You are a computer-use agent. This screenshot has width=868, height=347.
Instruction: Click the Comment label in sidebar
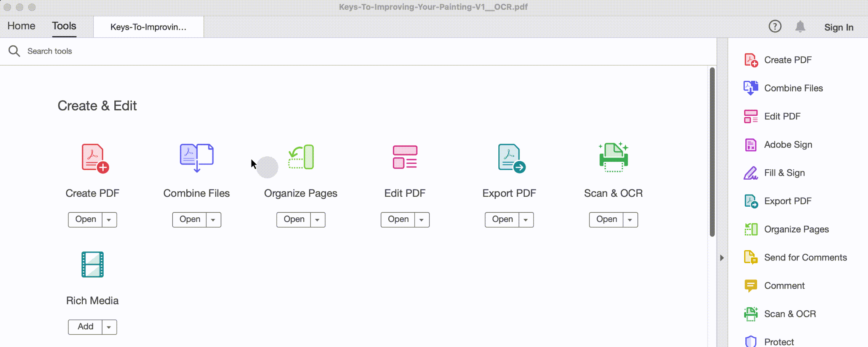[x=785, y=286]
